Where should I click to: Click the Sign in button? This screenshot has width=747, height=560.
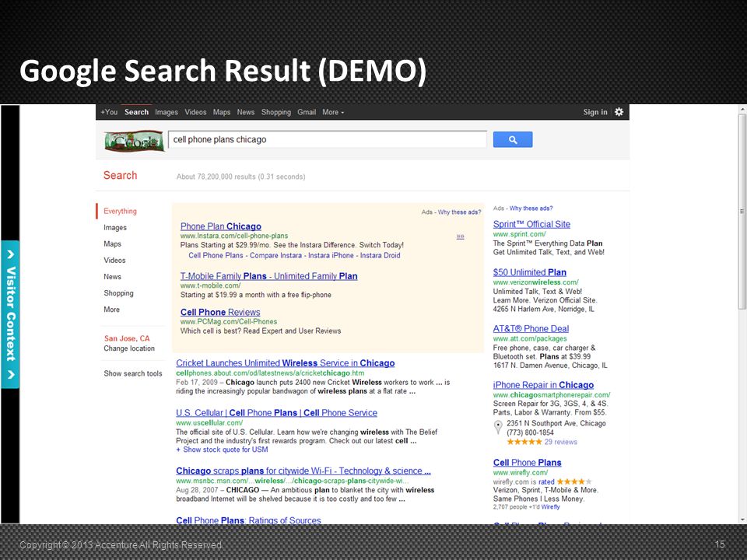pos(595,112)
